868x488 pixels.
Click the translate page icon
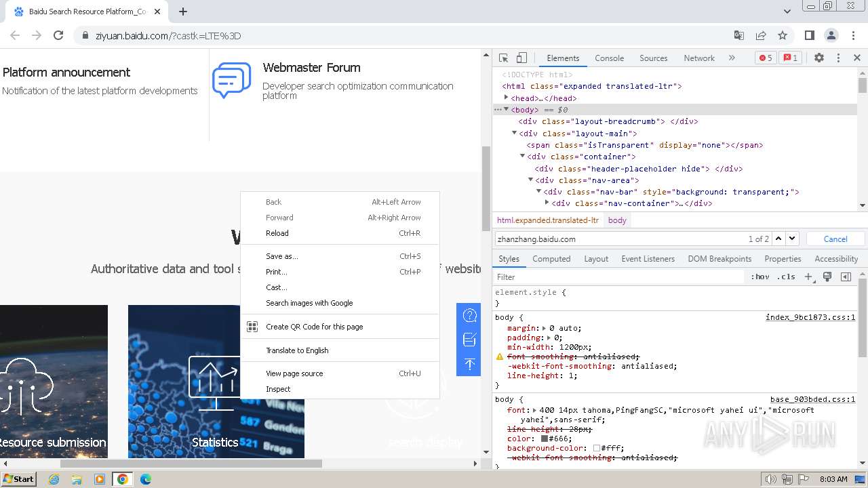pos(739,35)
